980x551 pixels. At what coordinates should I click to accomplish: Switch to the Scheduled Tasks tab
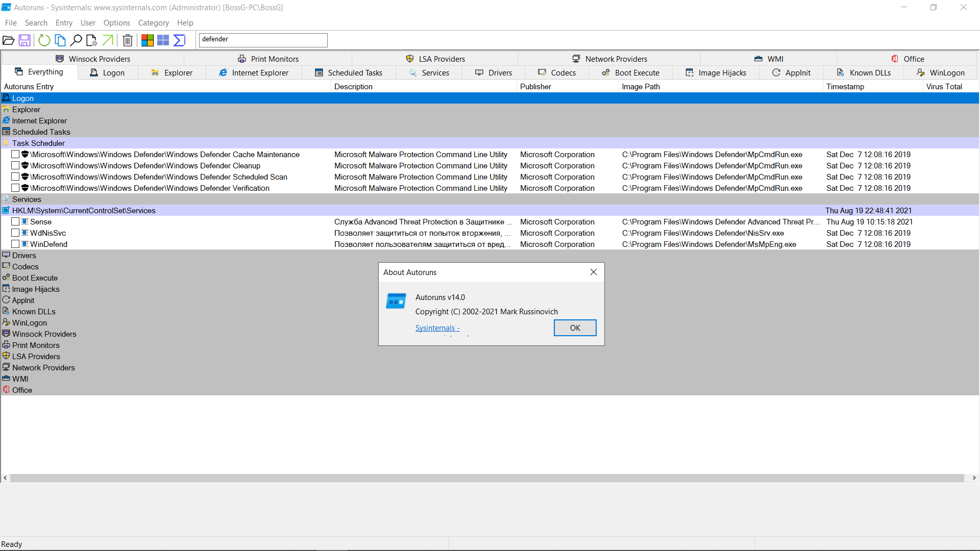pos(349,73)
